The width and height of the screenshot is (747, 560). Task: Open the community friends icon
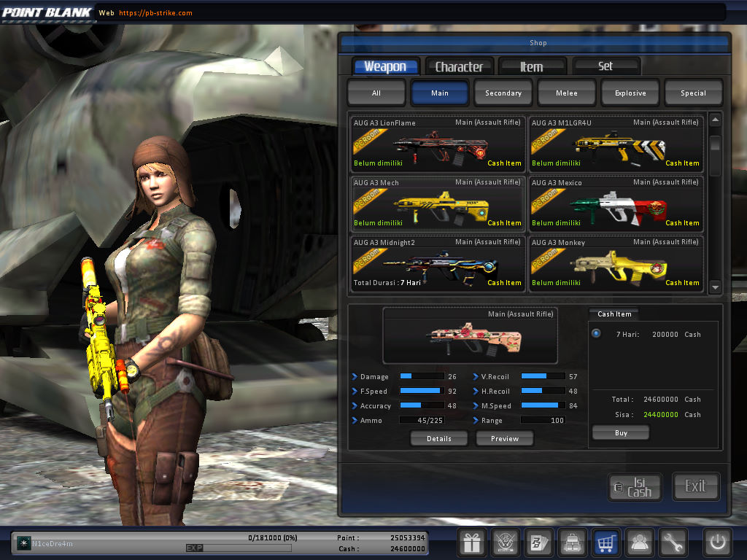tap(639, 542)
